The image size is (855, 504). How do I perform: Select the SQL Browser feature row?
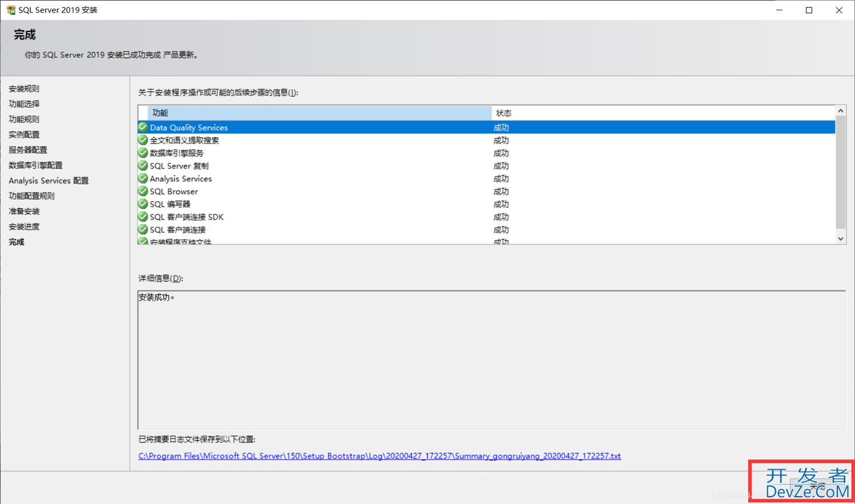(487, 191)
